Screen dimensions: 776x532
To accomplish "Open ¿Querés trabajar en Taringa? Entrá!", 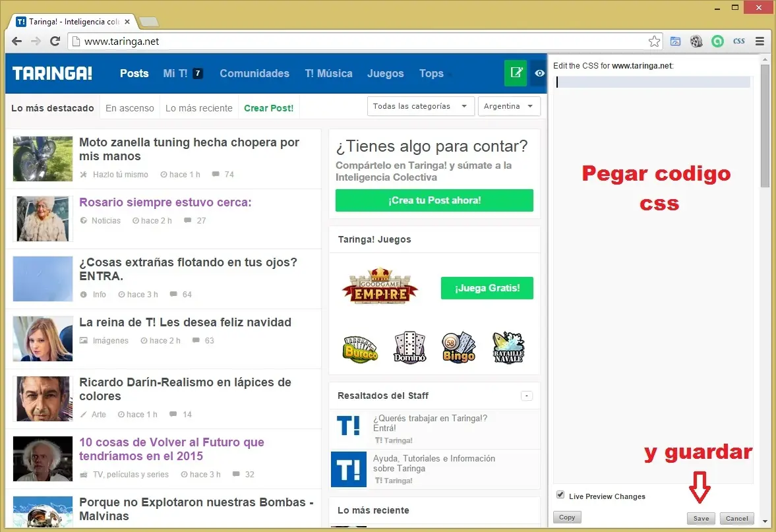I will pos(430,423).
